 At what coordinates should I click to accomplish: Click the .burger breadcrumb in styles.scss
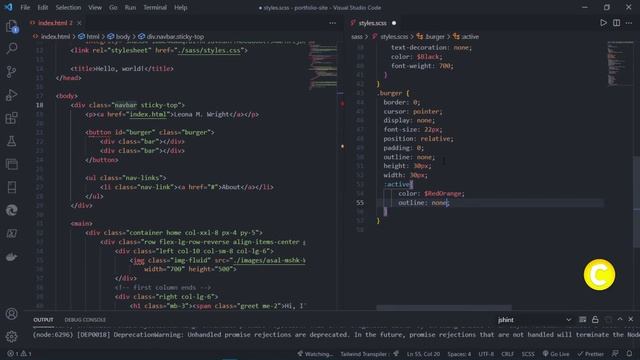pyautogui.click(x=431, y=37)
